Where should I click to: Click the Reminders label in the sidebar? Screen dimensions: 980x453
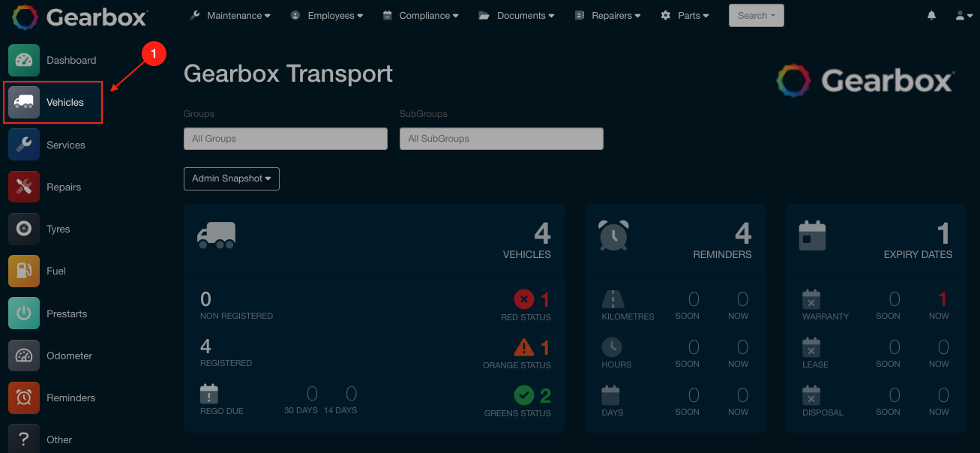coord(70,397)
